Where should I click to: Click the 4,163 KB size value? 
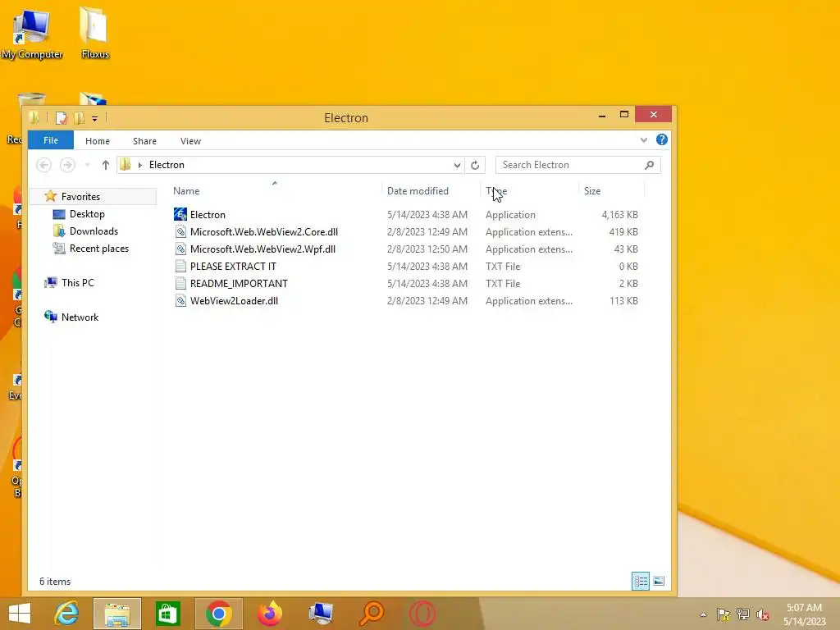point(619,215)
